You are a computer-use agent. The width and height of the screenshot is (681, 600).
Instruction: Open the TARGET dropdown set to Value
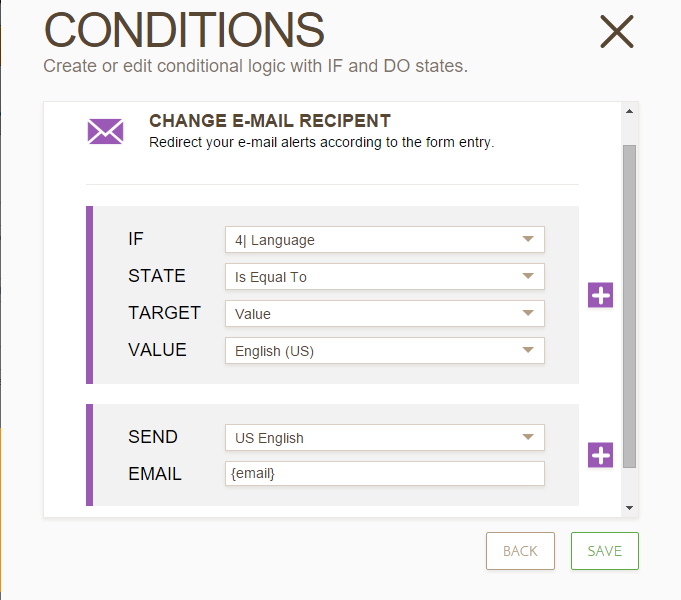[384, 314]
